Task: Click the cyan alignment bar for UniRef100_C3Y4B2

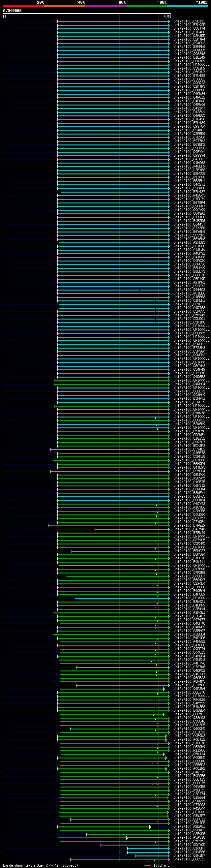Action: (x=110, y=449)
